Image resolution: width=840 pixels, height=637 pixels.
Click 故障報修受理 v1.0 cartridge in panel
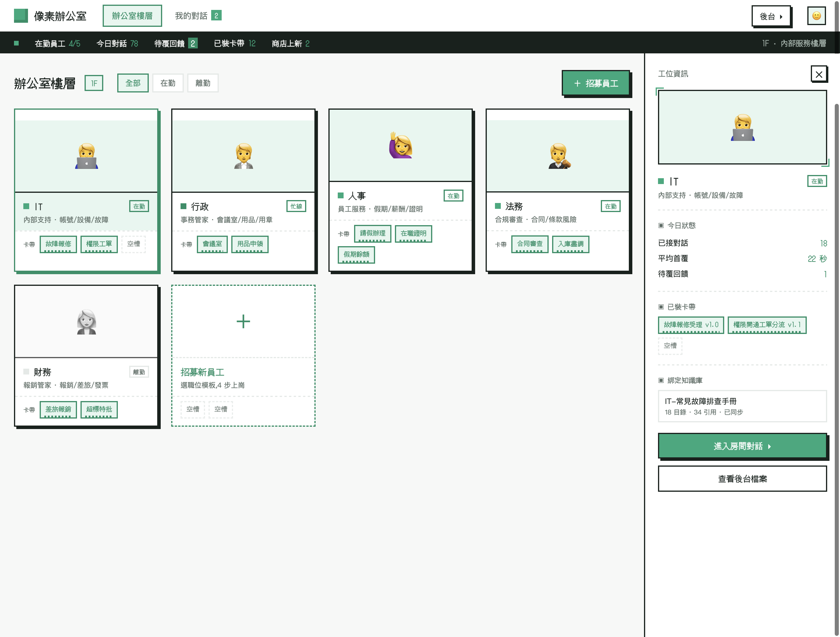[x=691, y=325]
